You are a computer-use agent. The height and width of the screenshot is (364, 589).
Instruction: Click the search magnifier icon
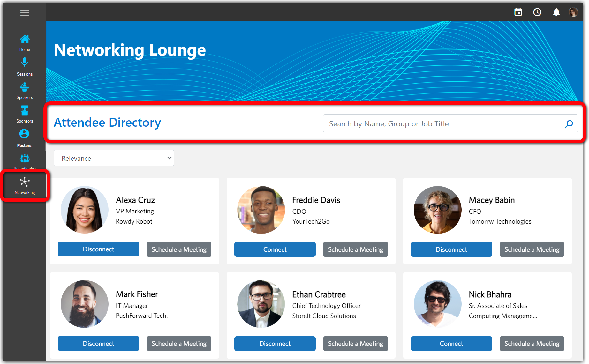569,124
